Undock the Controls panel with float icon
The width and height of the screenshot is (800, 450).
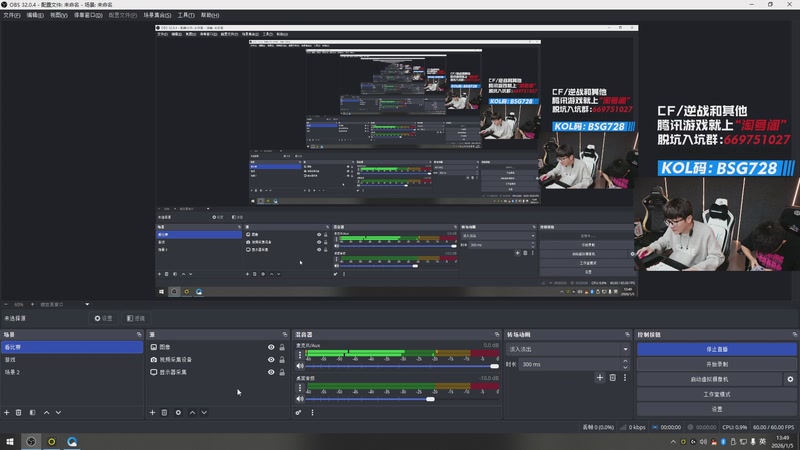click(x=794, y=335)
